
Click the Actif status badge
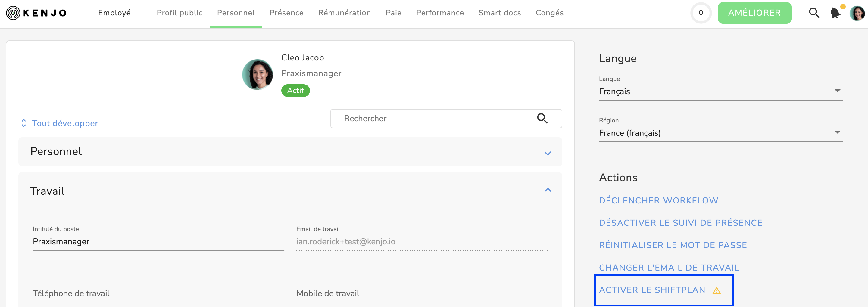pyautogui.click(x=295, y=91)
